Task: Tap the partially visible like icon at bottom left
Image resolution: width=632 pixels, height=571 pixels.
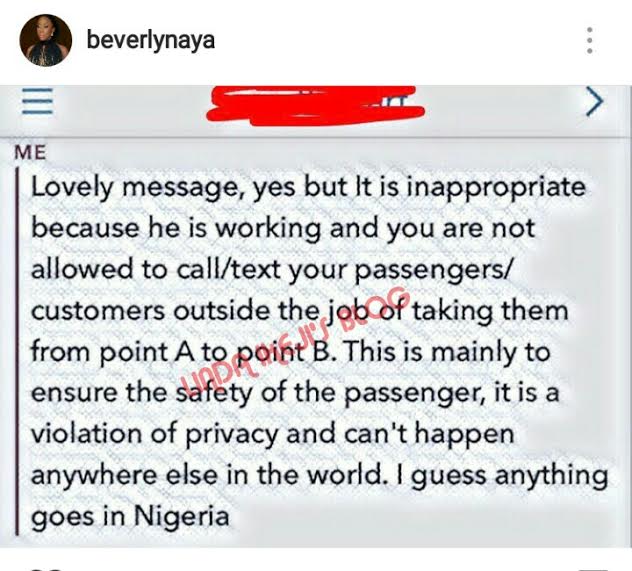Action: [x=46, y=569]
